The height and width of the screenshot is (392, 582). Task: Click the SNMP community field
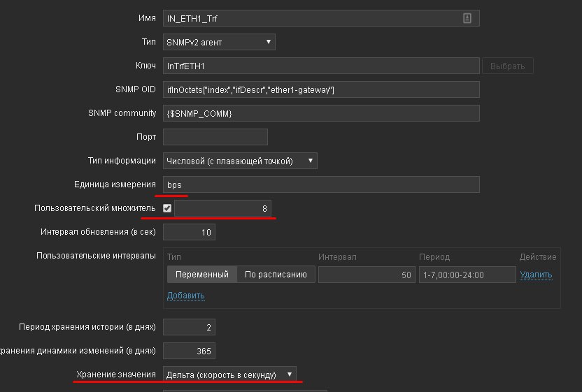[321, 113]
